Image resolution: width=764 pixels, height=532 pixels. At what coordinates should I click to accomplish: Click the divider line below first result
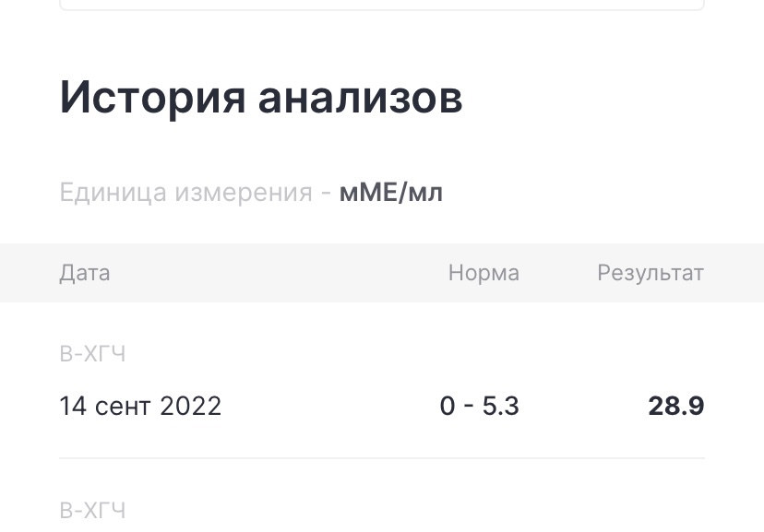click(382, 458)
